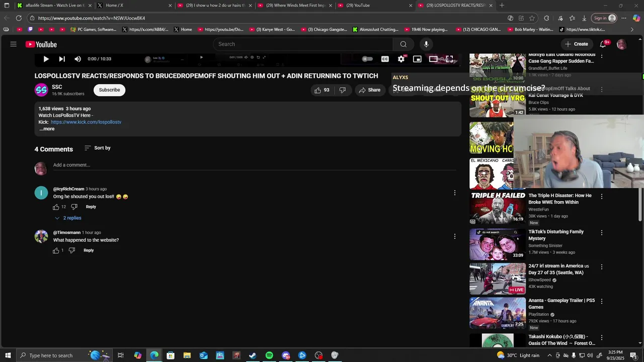Open action menu for IcyRichCream's comment

pos(455,193)
